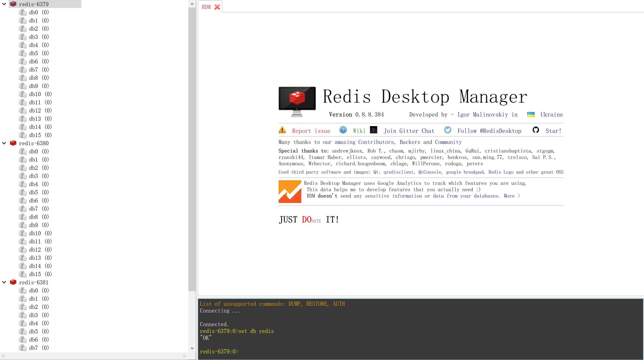Click the db15 database icon under redis-6380
Image resolution: width=644 pixels, height=360 pixels.
23,274
